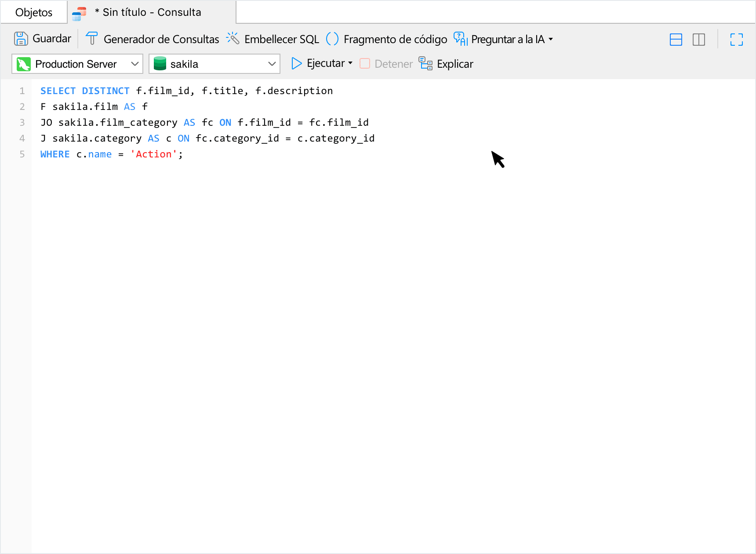Click the Detener stop button
This screenshot has width=756, height=554.
[x=386, y=64]
